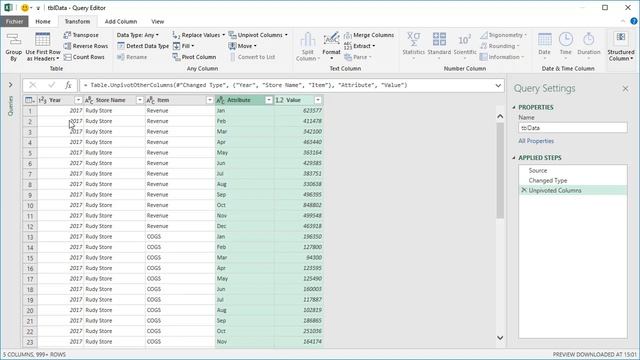Open Item column filter dropdown
Viewport: 640px width, 360px height.
(x=210, y=100)
